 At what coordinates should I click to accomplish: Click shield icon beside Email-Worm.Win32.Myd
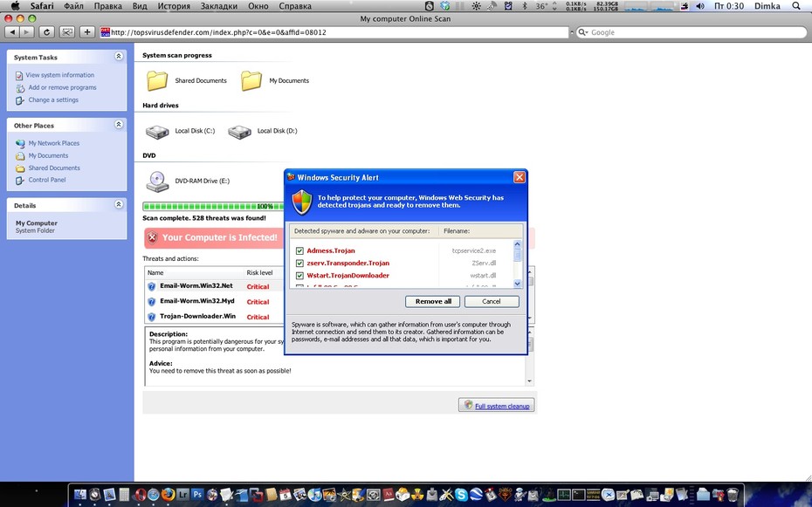tap(151, 302)
